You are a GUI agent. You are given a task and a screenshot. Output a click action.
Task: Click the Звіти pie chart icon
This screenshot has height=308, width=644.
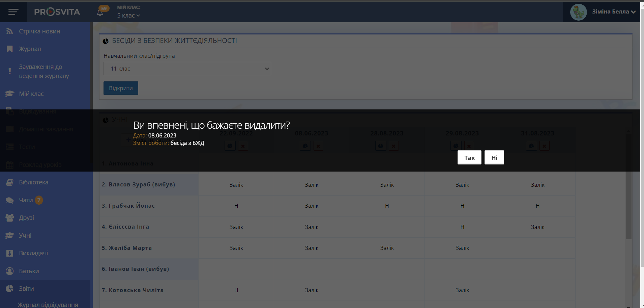click(9, 289)
